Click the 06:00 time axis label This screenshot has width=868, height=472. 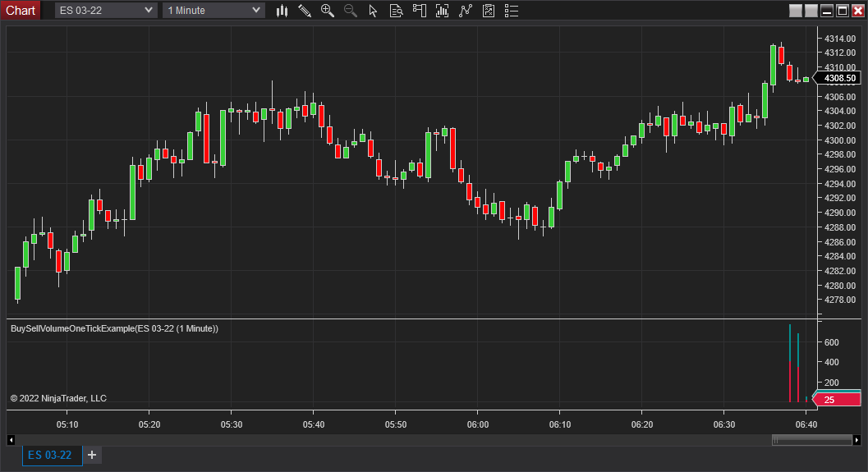pyautogui.click(x=478, y=424)
